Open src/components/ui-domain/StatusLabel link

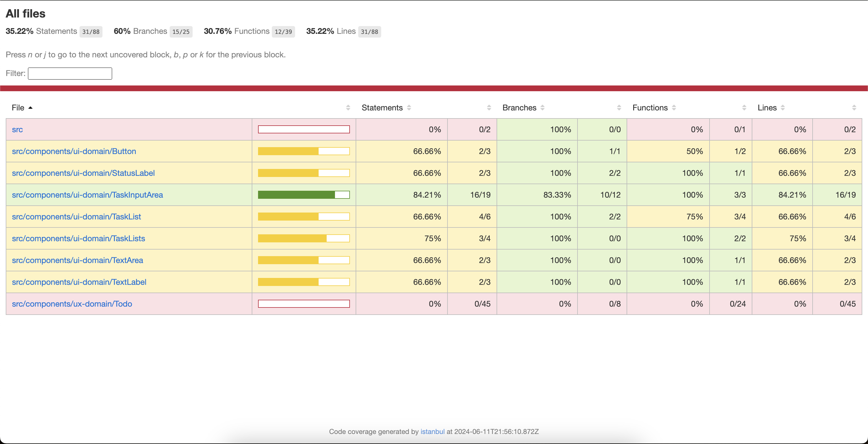[x=83, y=173]
